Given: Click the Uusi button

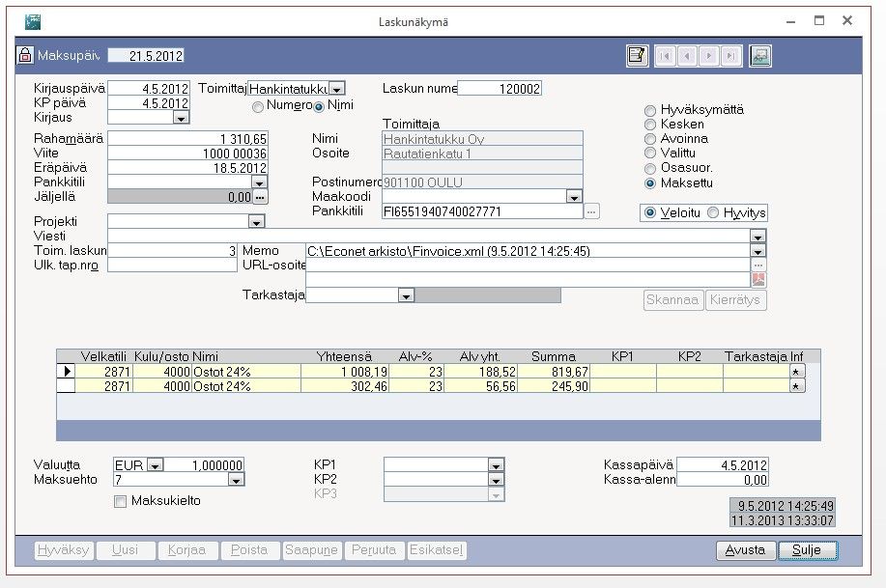Looking at the screenshot, I should point(126,550).
